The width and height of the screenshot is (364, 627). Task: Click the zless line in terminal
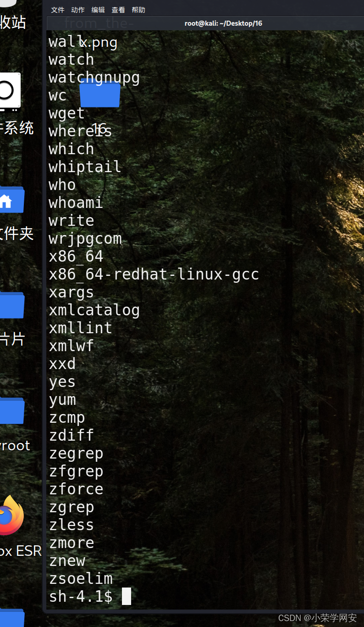coord(71,525)
